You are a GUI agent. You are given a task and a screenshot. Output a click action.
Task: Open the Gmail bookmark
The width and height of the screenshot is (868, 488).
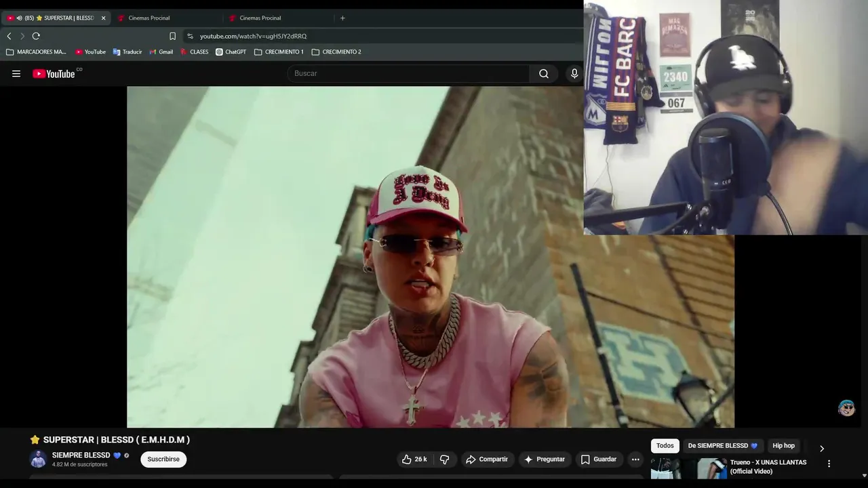coord(161,52)
